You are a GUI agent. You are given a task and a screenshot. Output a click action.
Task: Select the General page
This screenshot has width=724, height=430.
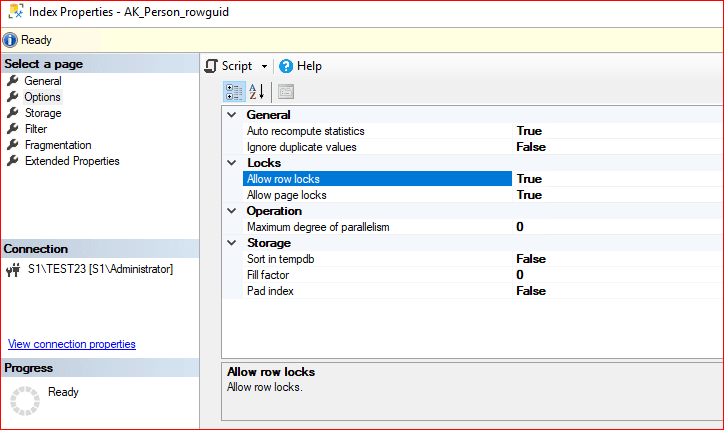click(x=43, y=81)
